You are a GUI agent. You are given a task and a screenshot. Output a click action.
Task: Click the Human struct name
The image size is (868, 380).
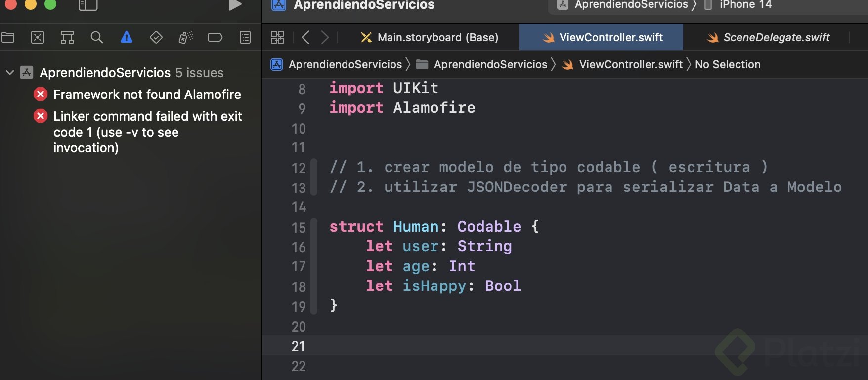[416, 227]
